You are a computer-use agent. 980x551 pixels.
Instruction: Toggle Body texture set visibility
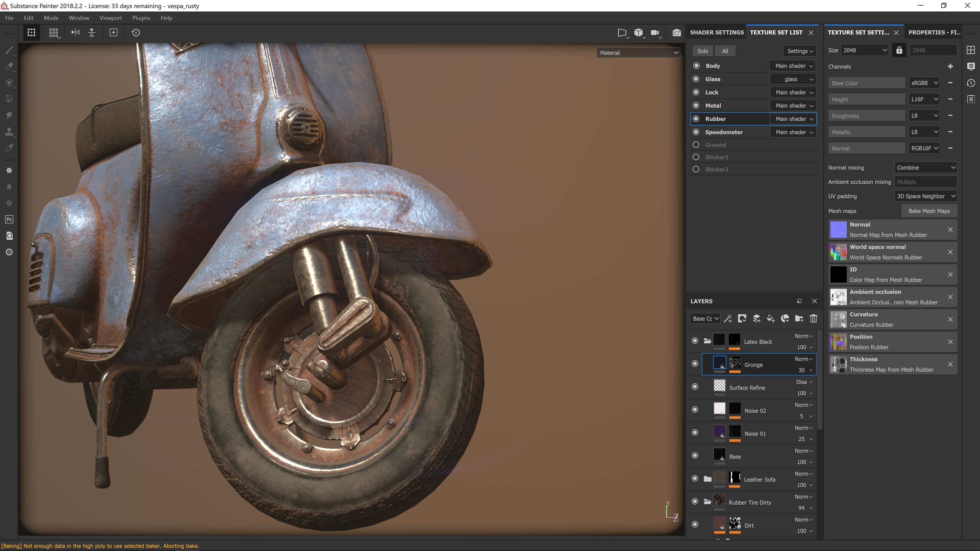tap(696, 66)
